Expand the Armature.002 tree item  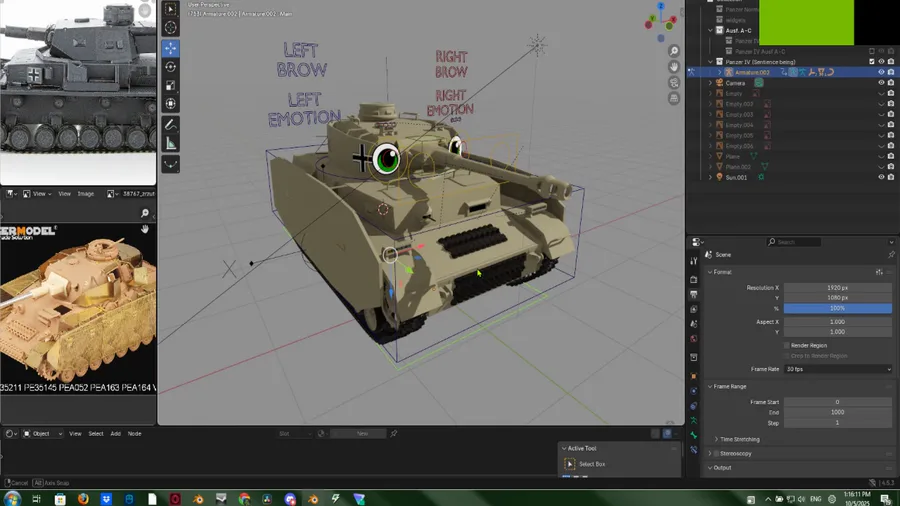(719, 72)
